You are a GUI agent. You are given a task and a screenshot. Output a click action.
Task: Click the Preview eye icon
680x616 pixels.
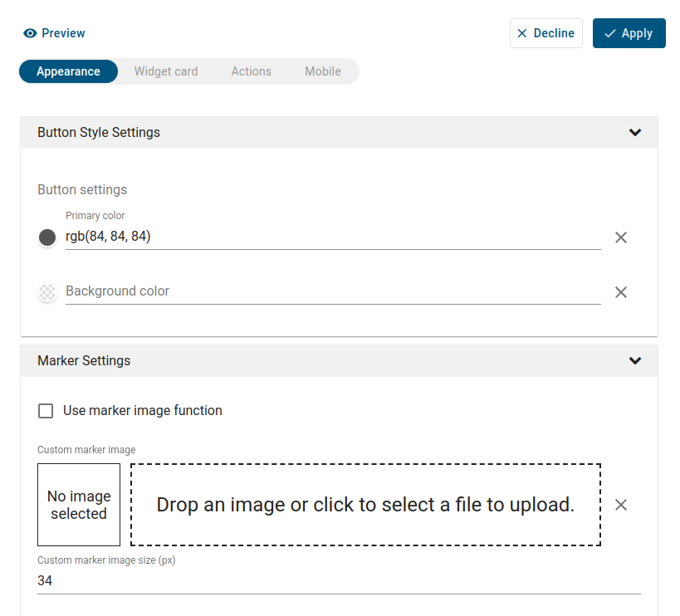tap(31, 33)
